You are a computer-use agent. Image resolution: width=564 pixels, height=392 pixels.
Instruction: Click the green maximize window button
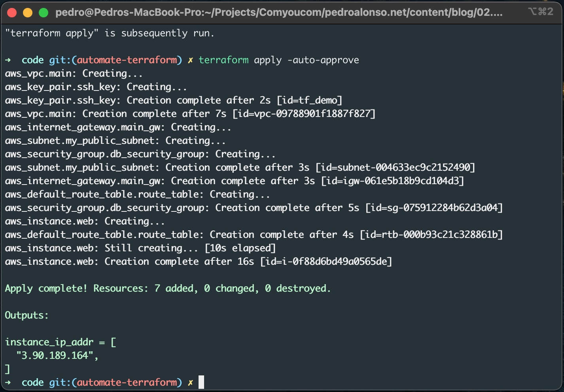44,13
